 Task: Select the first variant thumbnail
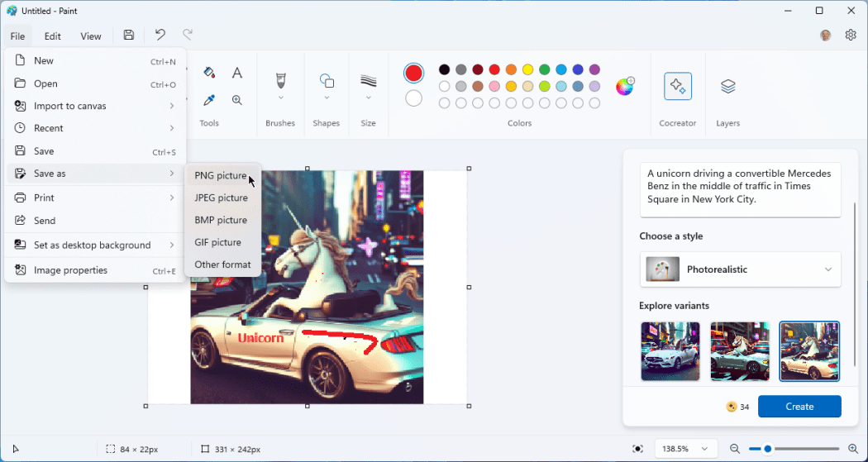click(x=670, y=351)
